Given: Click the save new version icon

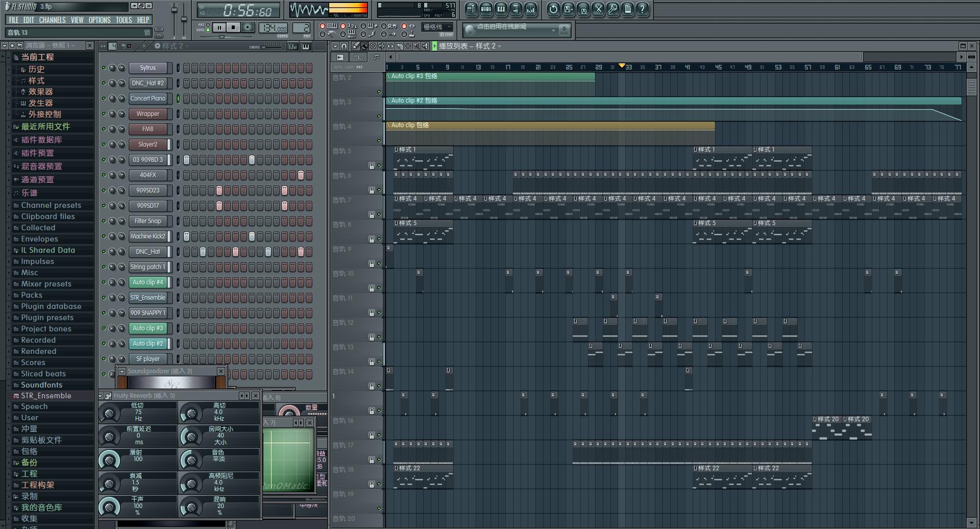Looking at the screenshot, I should (568, 9).
